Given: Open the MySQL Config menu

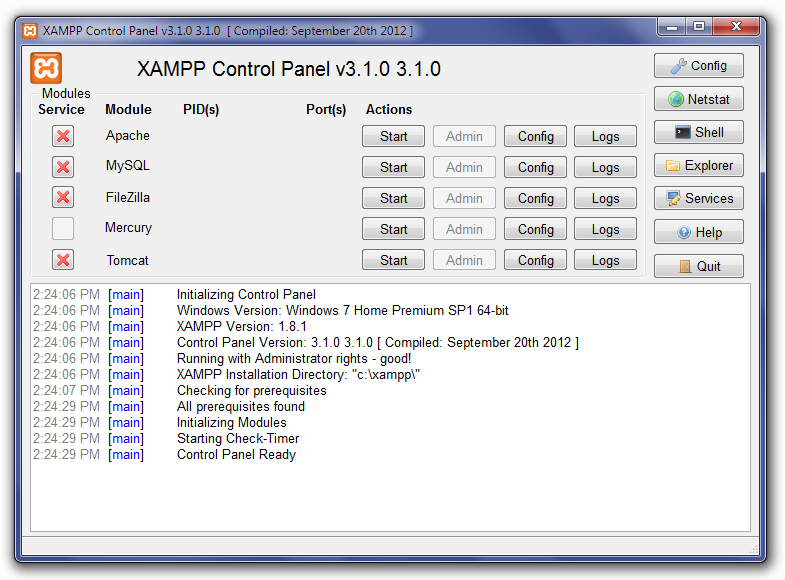Looking at the screenshot, I should 536,167.
